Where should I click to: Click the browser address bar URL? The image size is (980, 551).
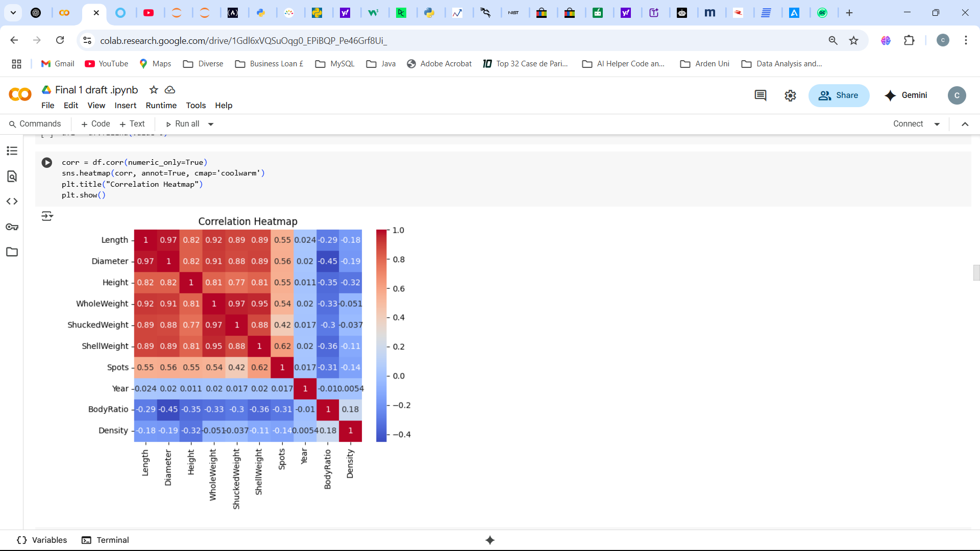243,40
